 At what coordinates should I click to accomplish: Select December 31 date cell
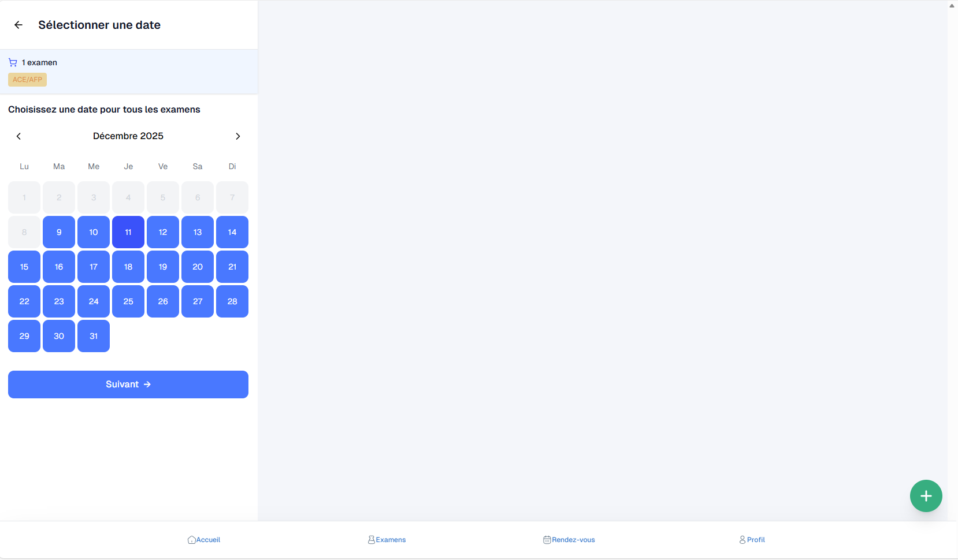[94, 336]
